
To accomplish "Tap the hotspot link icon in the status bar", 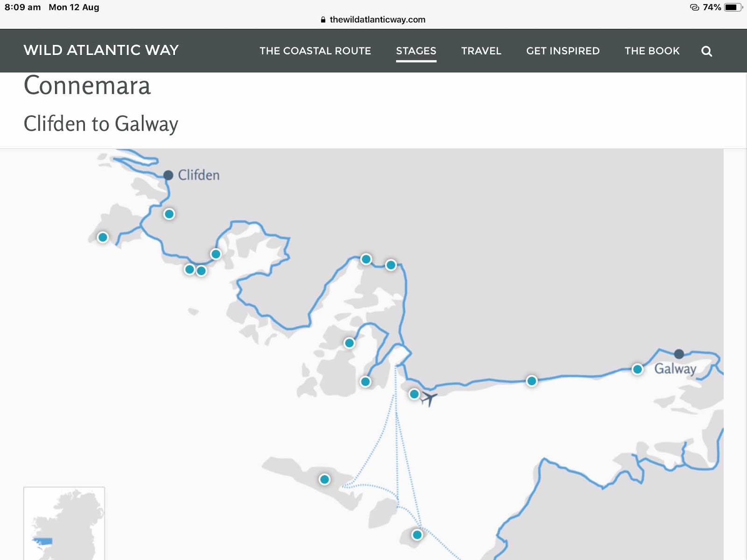I will [694, 7].
